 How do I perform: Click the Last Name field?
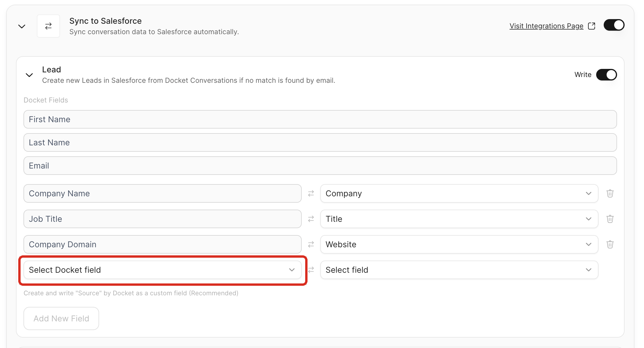(320, 142)
